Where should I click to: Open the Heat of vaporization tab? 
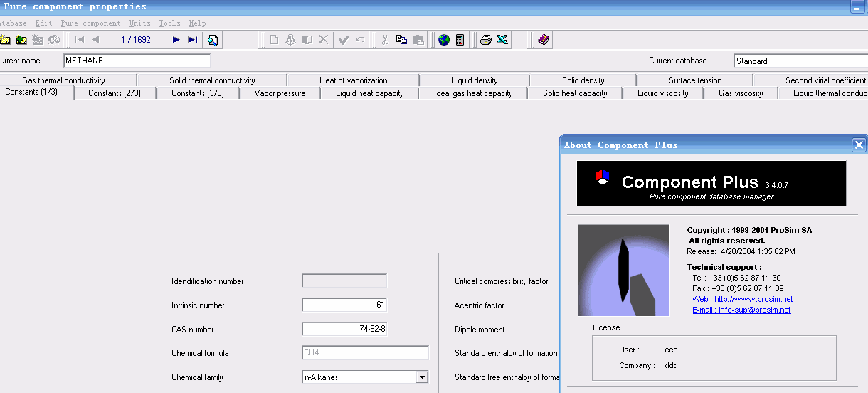click(x=354, y=80)
